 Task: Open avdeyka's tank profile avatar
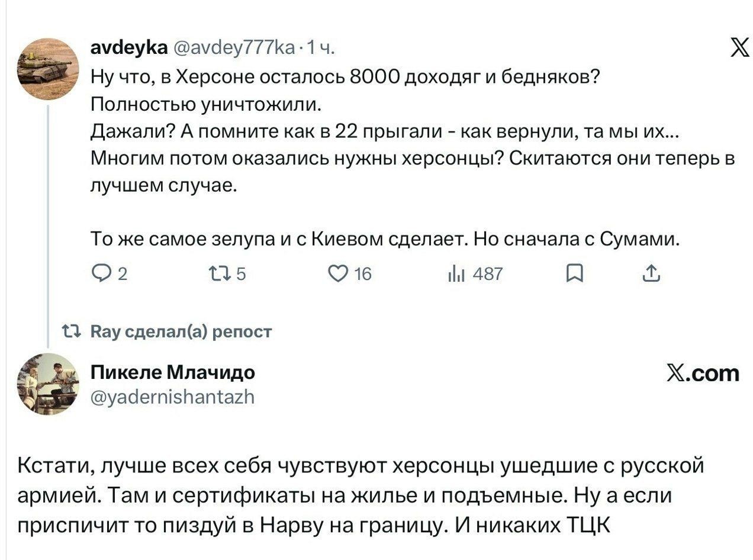[x=46, y=68]
